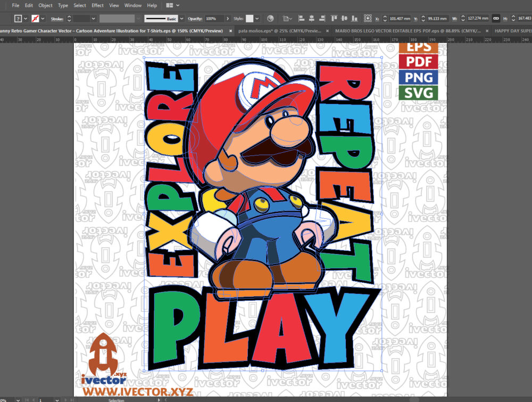532x402 pixels.
Task: Click the Y field showing 99.133 mm
Action: [x=438, y=19]
